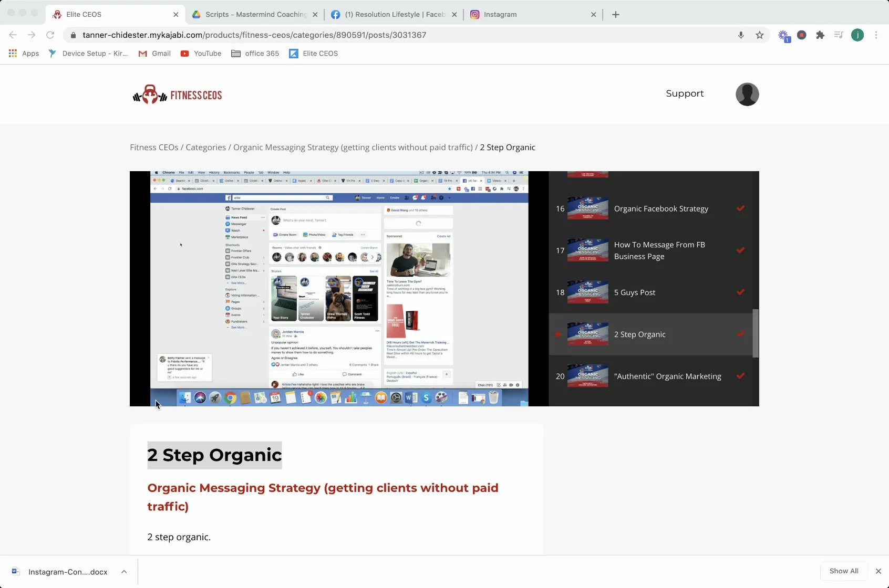Play the 2 Step Organic lesson video
Image resolution: width=889 pixels, height=588 pixels.
339,288
